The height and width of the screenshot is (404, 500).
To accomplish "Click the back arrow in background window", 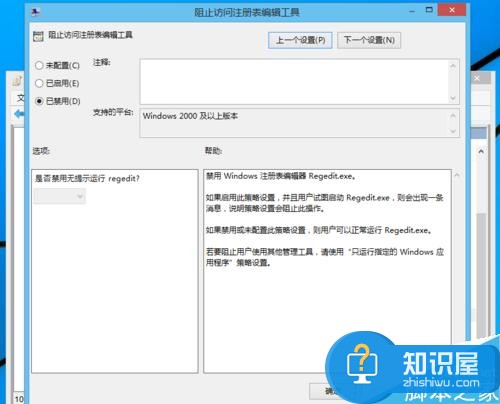I will pyautogui.click(x=19, y=114).
